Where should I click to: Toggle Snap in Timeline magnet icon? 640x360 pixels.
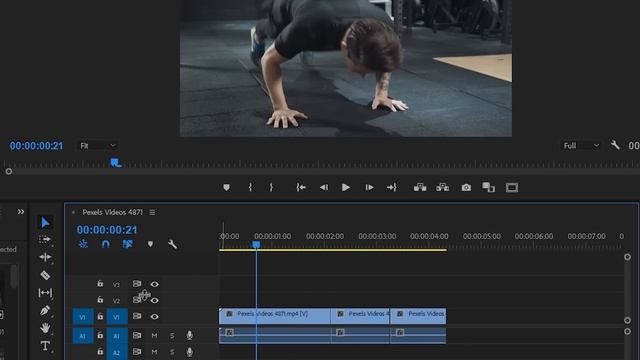click(106, 244)
